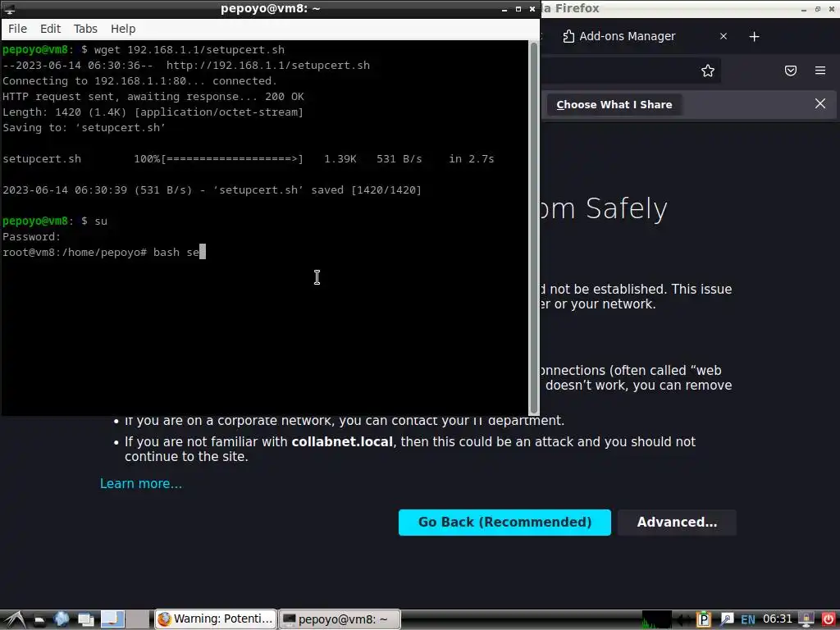This screenshot has height=630, width=840.
Task: Open CPU usage monitor graph in tray
Action: pyautogui.click(x=657, y=619)
